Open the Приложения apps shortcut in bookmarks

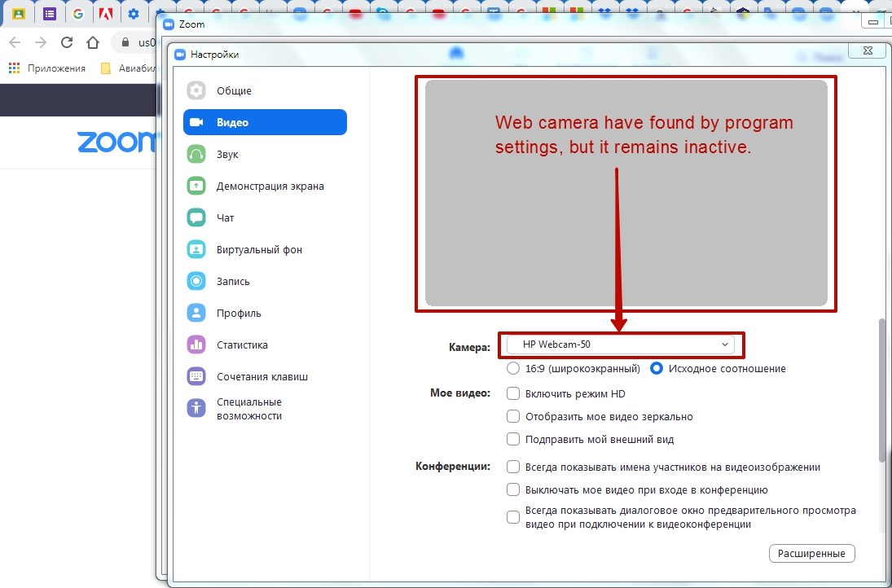pyautogui.click(x=46, y=68)
